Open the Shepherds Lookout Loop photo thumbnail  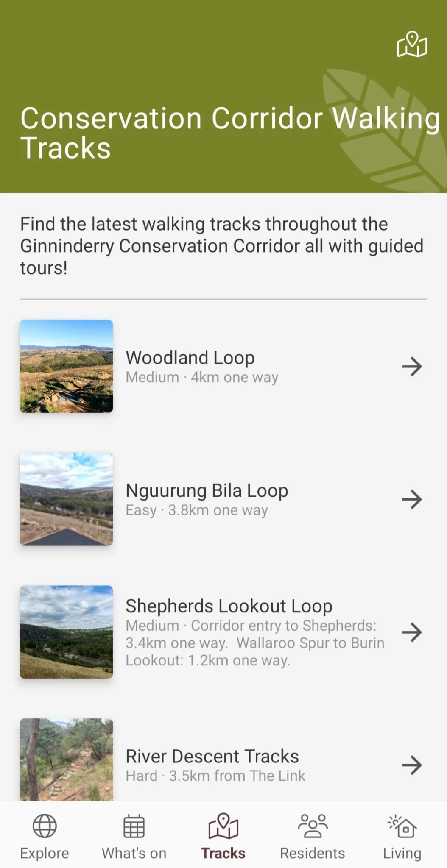(x=67, y=632)
